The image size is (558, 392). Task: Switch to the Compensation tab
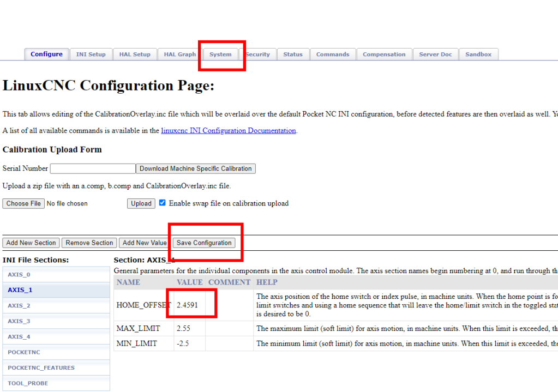point(384,54)
